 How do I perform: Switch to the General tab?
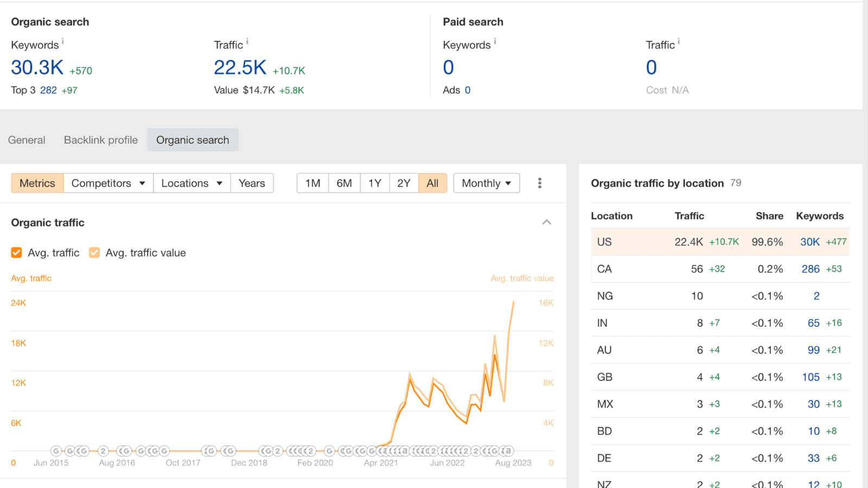27,140
